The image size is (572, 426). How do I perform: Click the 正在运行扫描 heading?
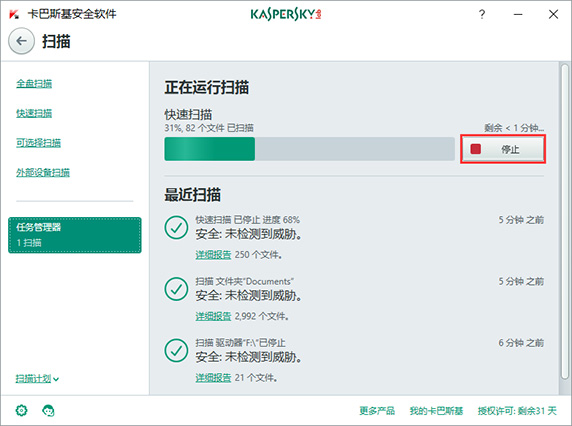point(206,88)
